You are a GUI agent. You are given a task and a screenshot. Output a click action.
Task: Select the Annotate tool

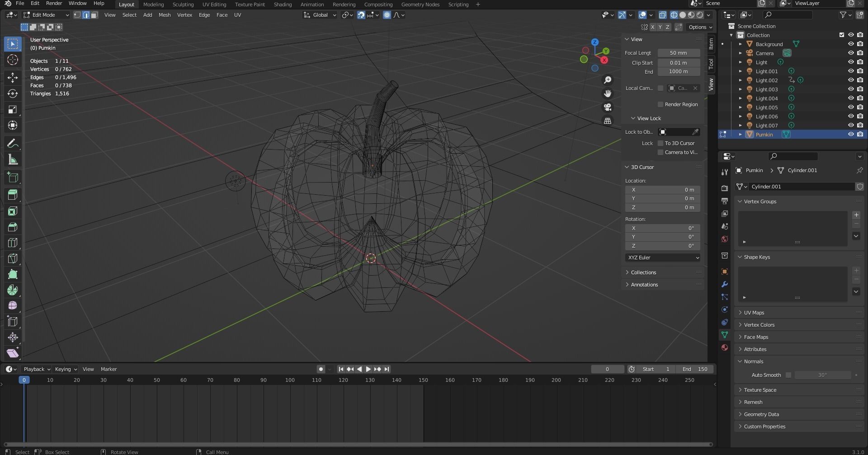click(13, 144)
